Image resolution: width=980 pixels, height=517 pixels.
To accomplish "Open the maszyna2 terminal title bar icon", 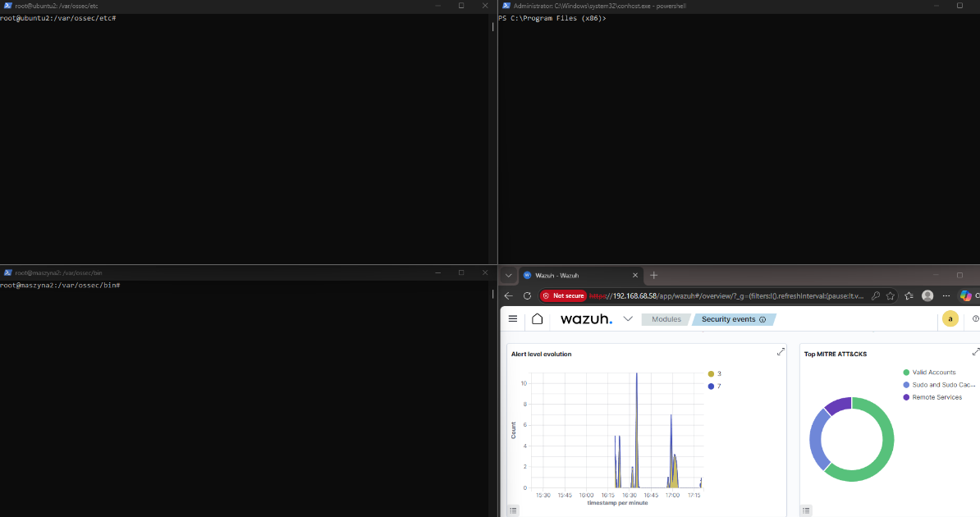I will click(x=8, y=272).
